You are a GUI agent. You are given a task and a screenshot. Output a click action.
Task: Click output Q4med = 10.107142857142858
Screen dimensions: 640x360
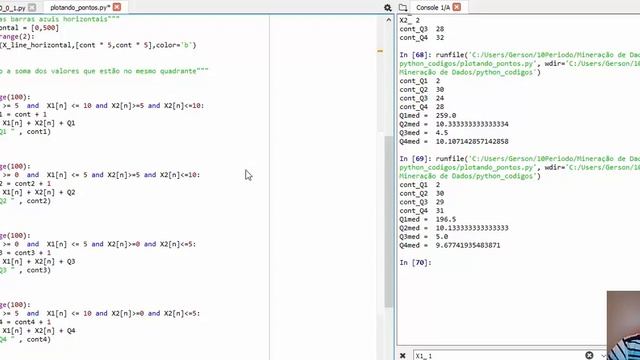pos(454,141)
